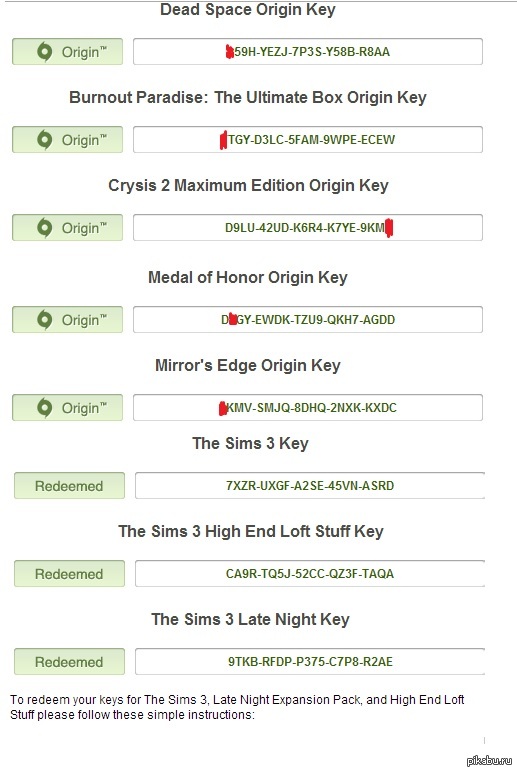Click Redeemed button for Sims 3 Late Night

[x=69, y=662]
